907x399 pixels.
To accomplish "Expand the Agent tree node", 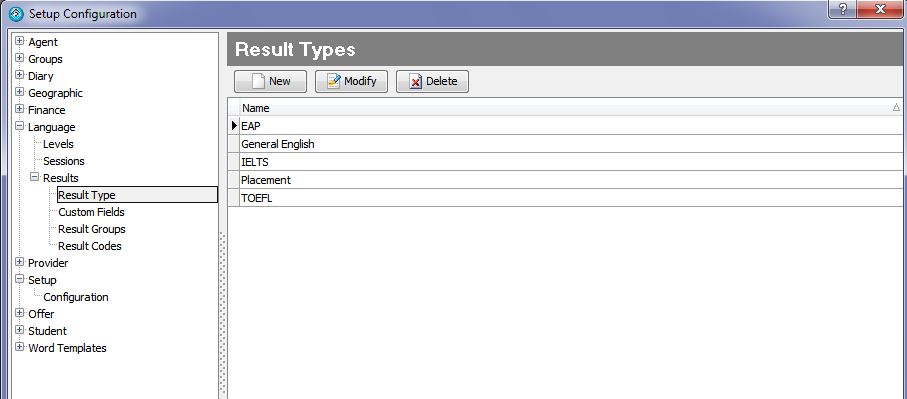I will (19, 41).
